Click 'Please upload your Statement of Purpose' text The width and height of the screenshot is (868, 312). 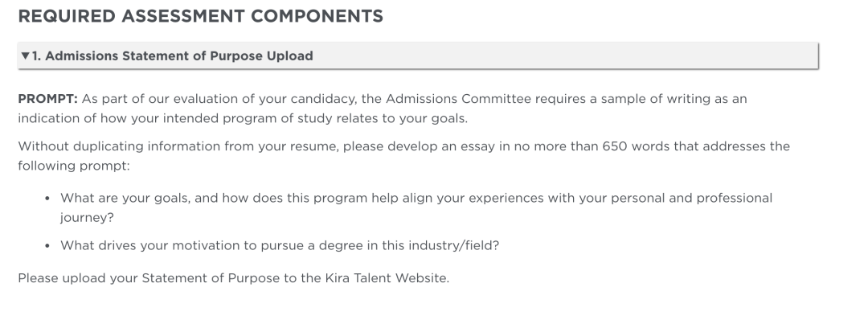pos(149,278)
